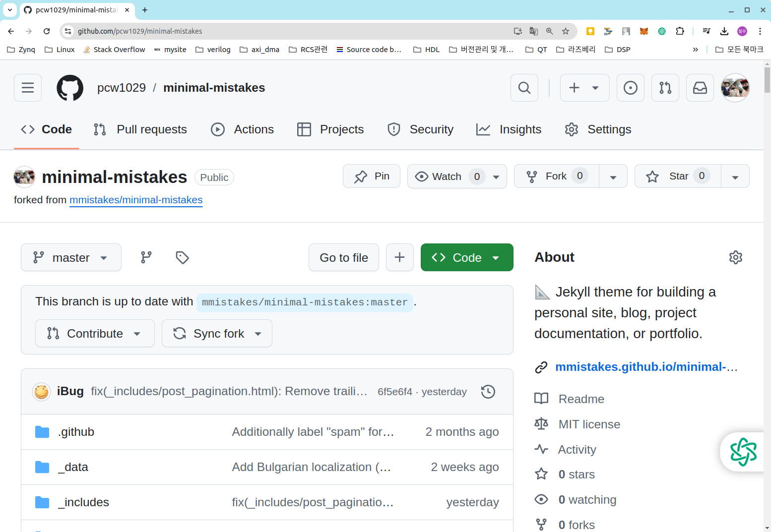
Task: Open the GitHub search icon
Action: pyautogui.click(x=524, y=88)
